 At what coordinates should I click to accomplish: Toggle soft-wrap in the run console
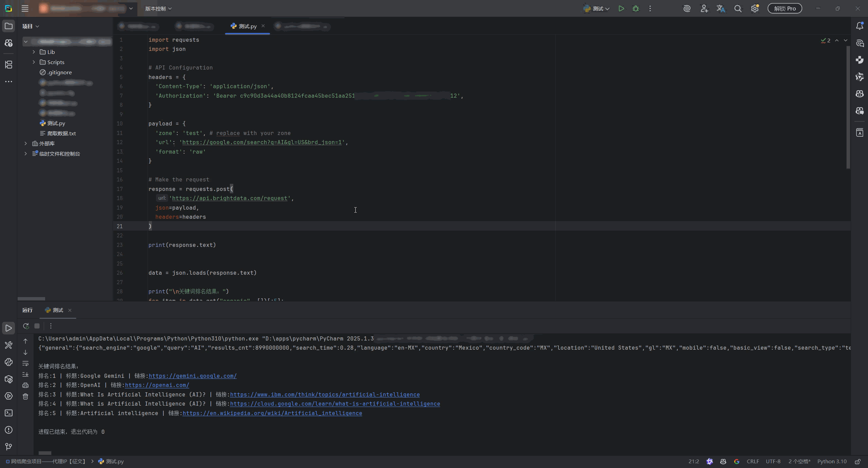click(25, 364)
